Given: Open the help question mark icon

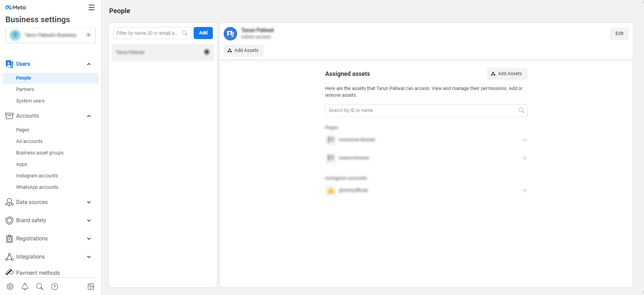Looking at the screenshot, I should tap(55, 287).
